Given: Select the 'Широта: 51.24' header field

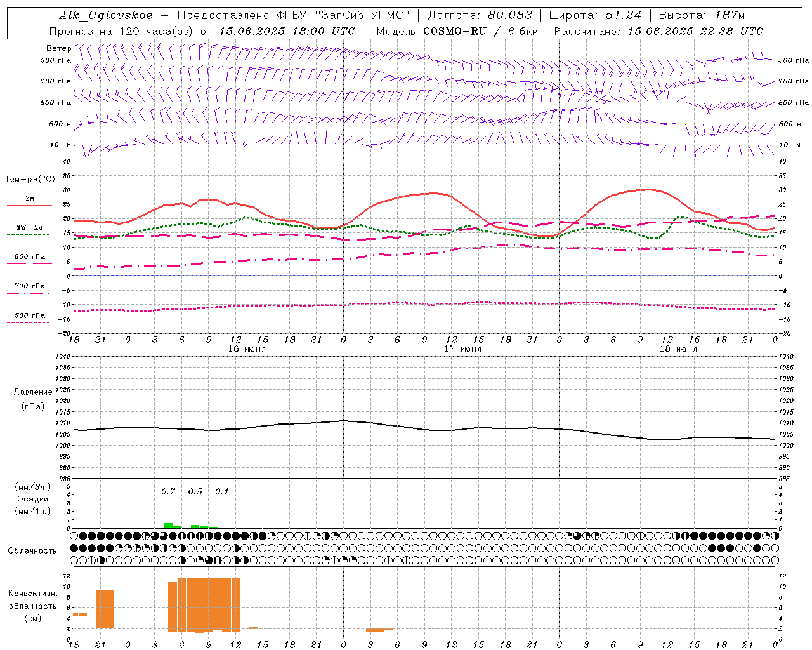Looking at the screenshot, I should coord(595,15).
